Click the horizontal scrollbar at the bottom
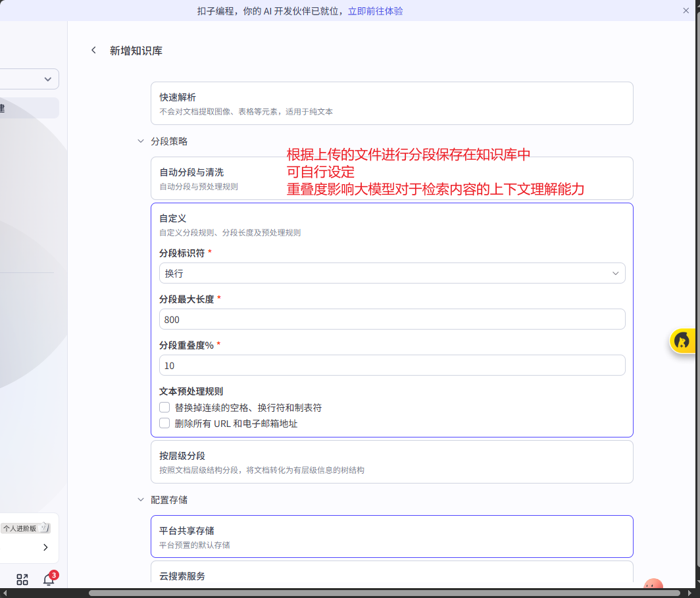 coord(384,593)
